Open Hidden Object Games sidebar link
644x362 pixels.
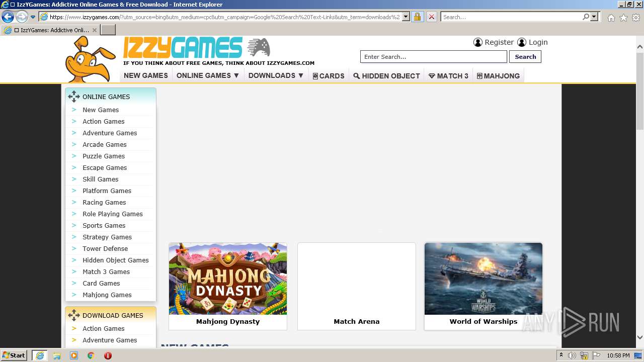[116, 260]
